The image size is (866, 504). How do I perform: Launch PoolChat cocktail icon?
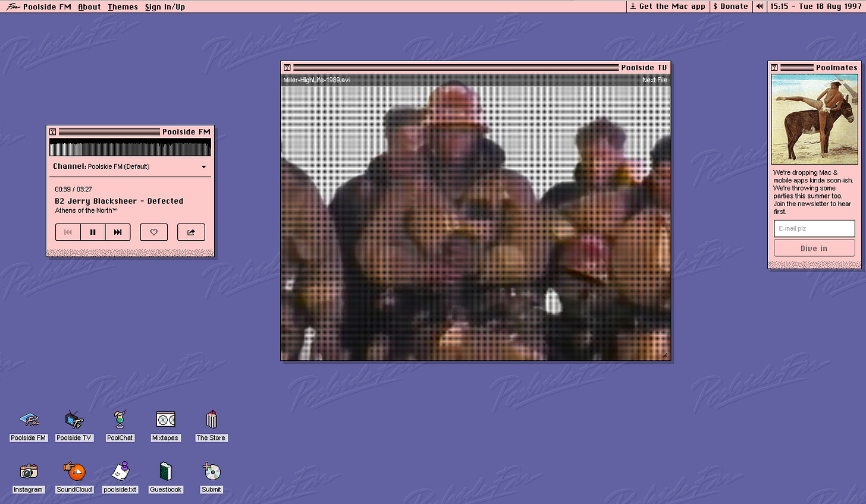coord(120,421)
